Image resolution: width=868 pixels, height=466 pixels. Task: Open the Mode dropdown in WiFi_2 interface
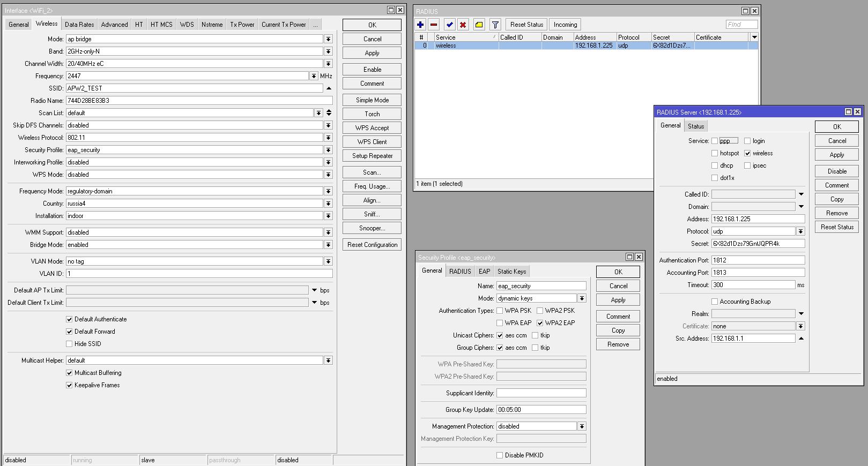[329, 39]
